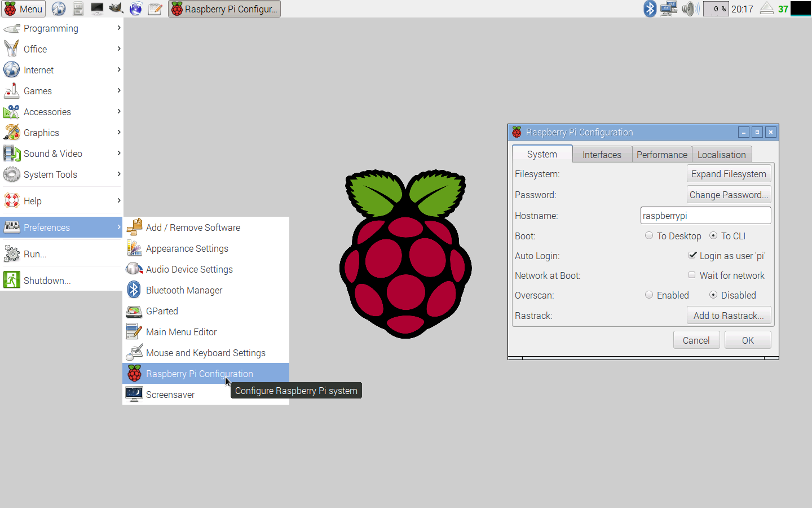Screen dimensions: 812x508
Task: Check 'Wait for network' at boot
Action: tap(692, 275)
